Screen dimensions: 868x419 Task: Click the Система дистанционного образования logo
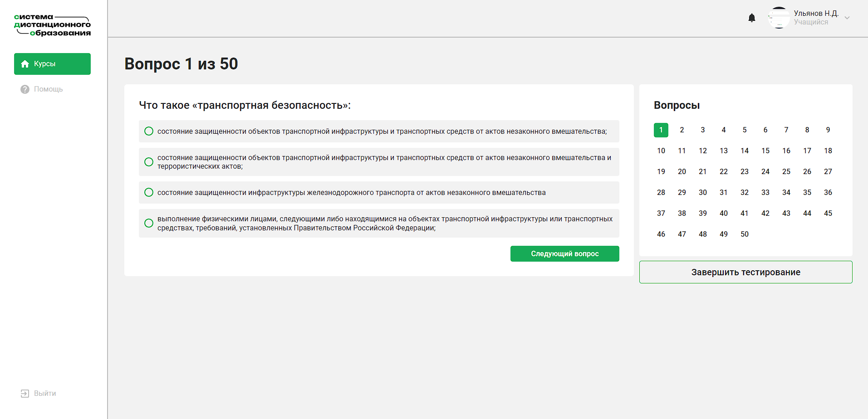click(x=53, y=25)
